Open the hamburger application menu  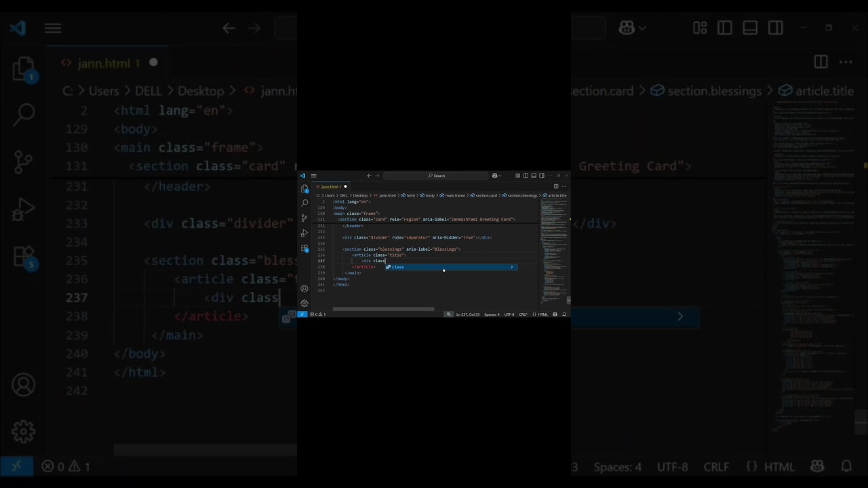313,176
